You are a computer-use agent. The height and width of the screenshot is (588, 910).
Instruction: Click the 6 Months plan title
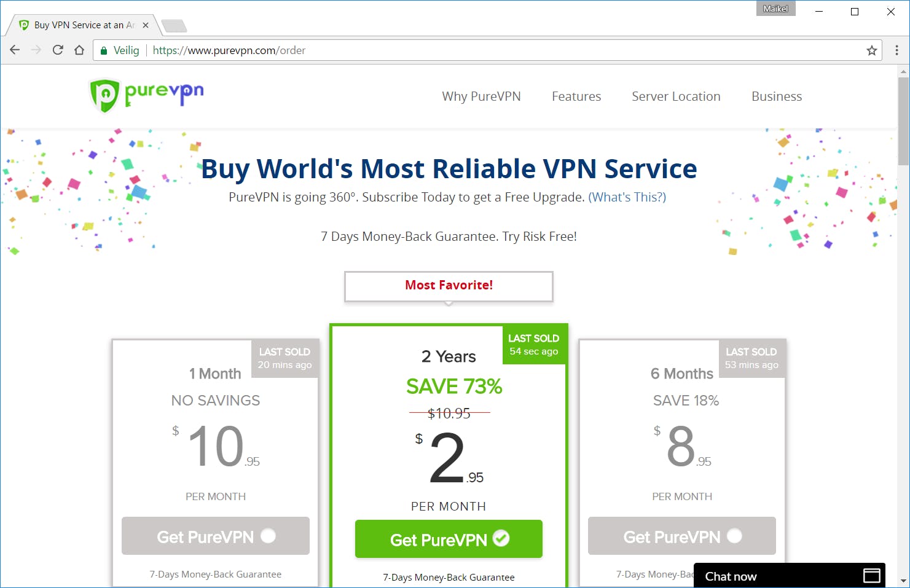[x=682, y=374]
